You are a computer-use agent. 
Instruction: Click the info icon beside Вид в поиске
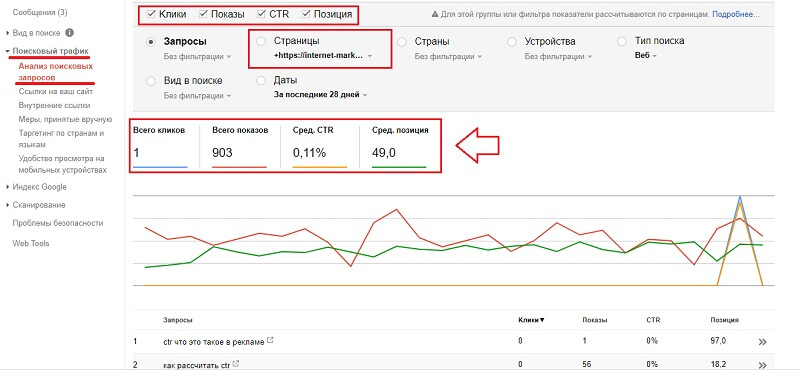pos(69,33)
